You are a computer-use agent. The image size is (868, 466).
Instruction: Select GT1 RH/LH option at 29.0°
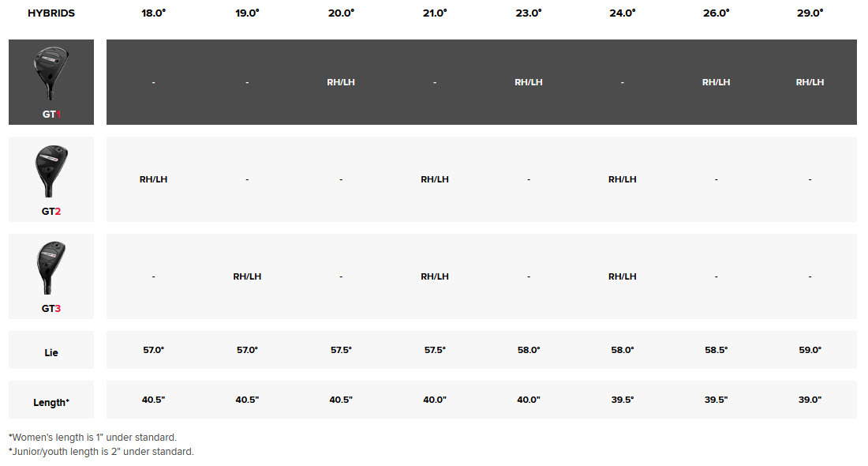click(810, 82)
